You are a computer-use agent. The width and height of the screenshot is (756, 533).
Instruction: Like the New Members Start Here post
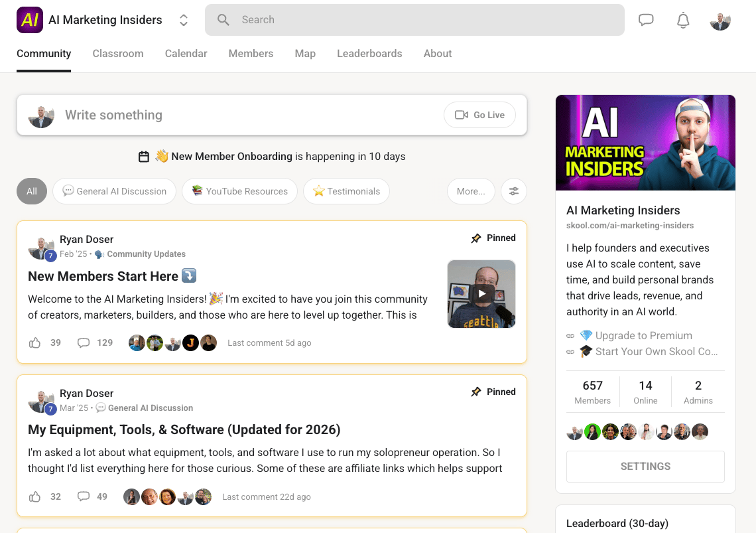[35, 343]
